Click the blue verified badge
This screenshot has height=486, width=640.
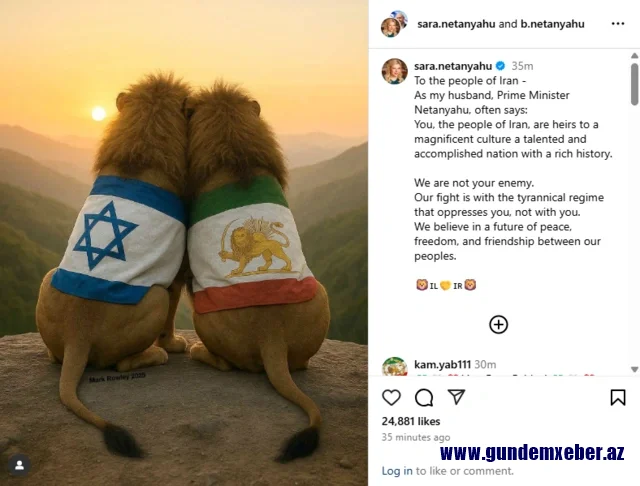[500, 66]
